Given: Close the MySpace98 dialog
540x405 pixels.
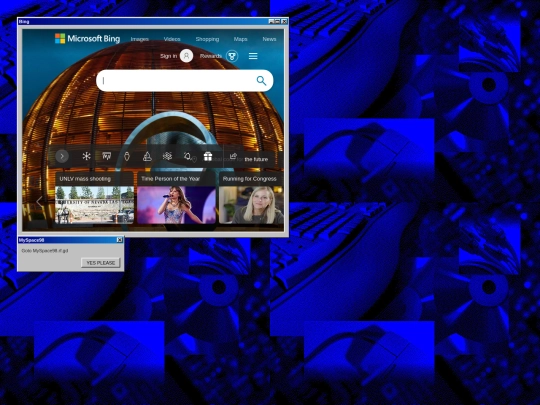Looking at the screenshot, I should 120,240.
